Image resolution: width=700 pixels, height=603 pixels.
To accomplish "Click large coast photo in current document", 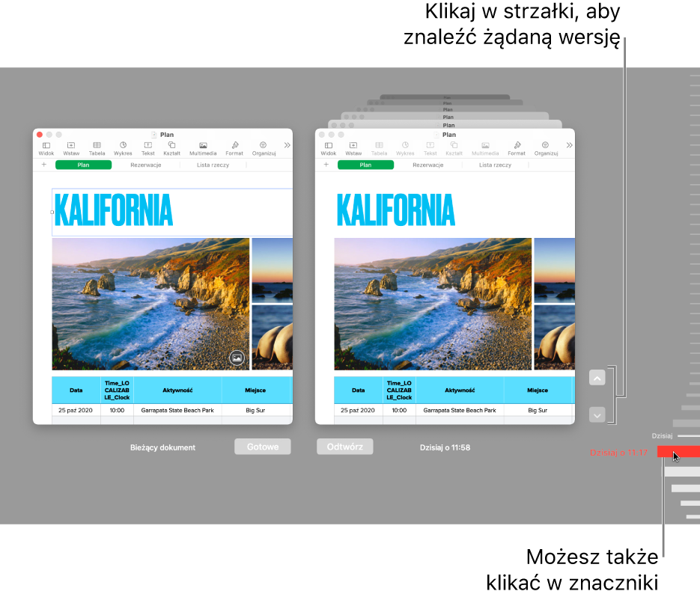I will point(150,304).
